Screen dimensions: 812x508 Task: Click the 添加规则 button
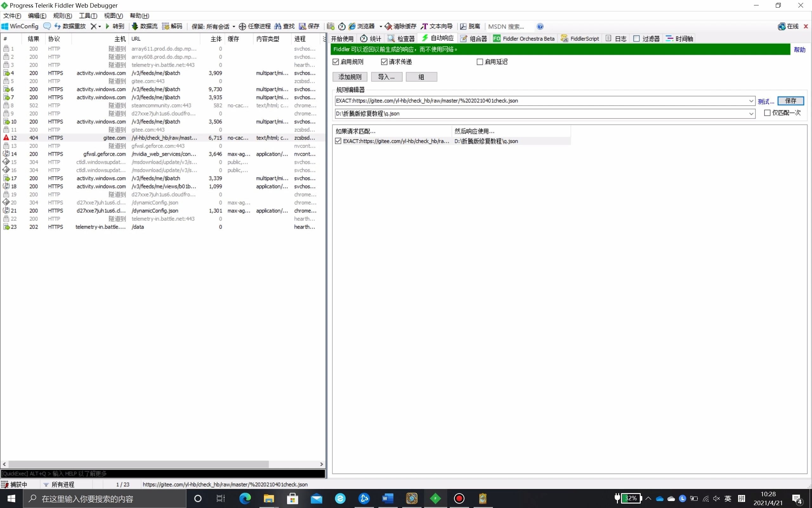click(350, 77)
